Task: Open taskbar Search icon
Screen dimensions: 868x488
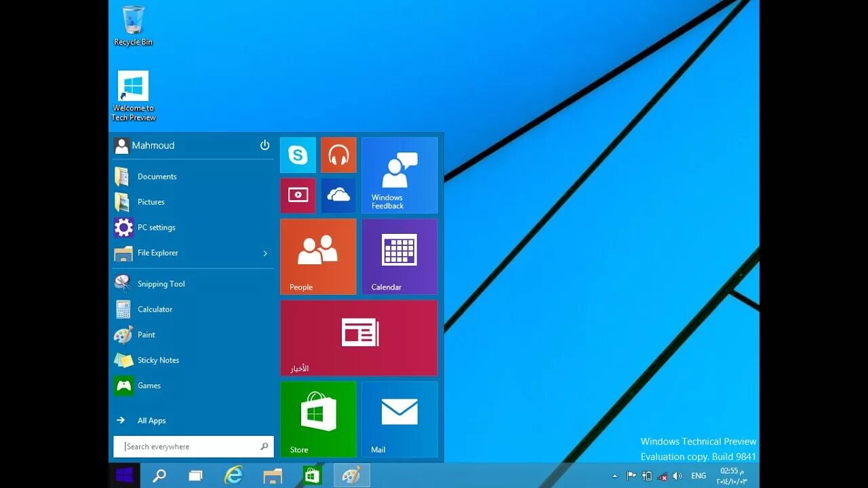Action: (159, 476)
